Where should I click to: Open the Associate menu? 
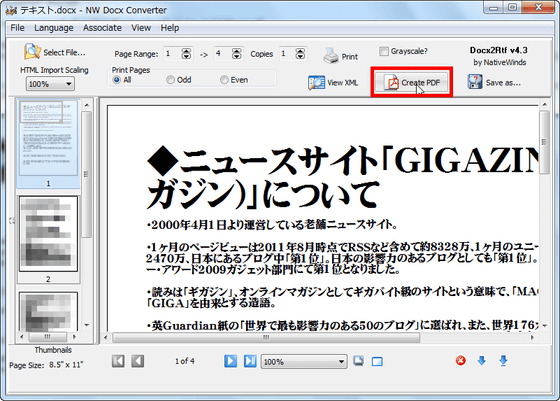point(102,28)
